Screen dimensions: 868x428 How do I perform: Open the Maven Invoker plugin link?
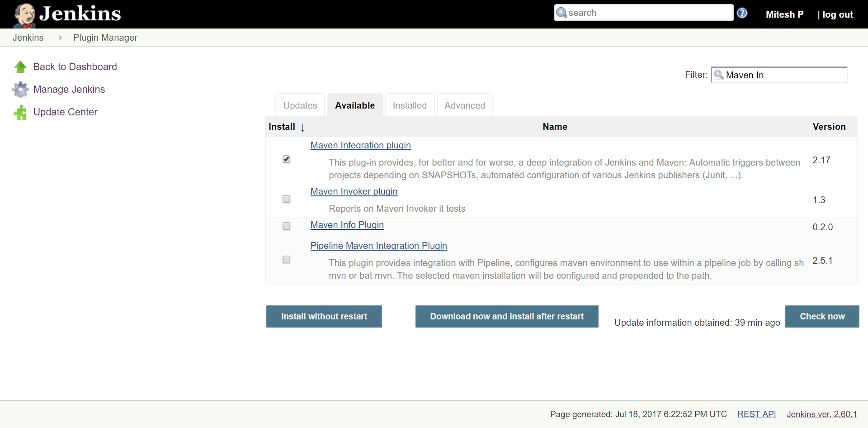tap(354, 191)
